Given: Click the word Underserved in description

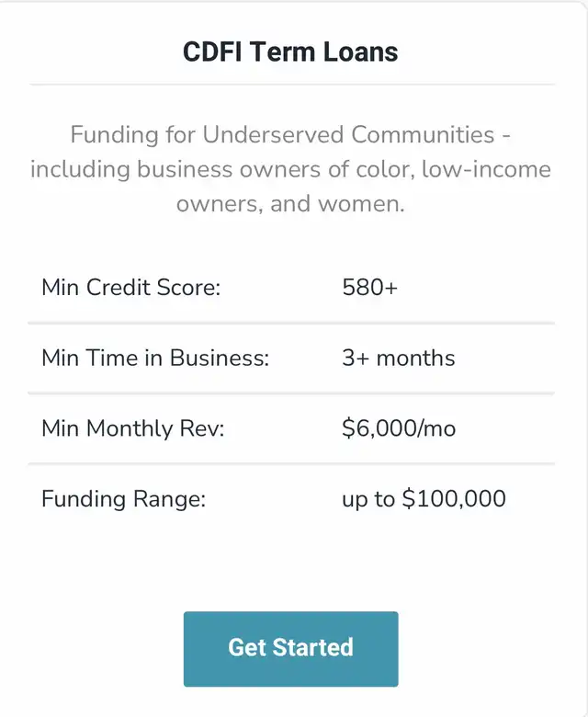Looking at the screenshot, I should pos(273,135).
